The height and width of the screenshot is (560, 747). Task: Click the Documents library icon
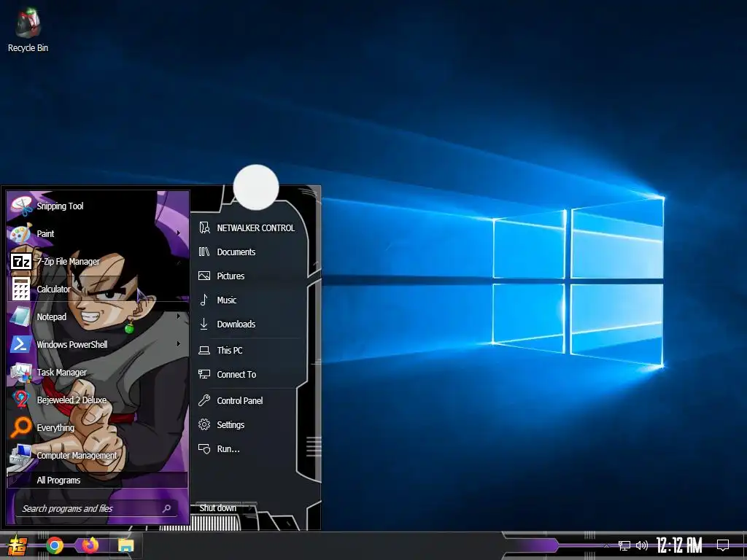204,252
